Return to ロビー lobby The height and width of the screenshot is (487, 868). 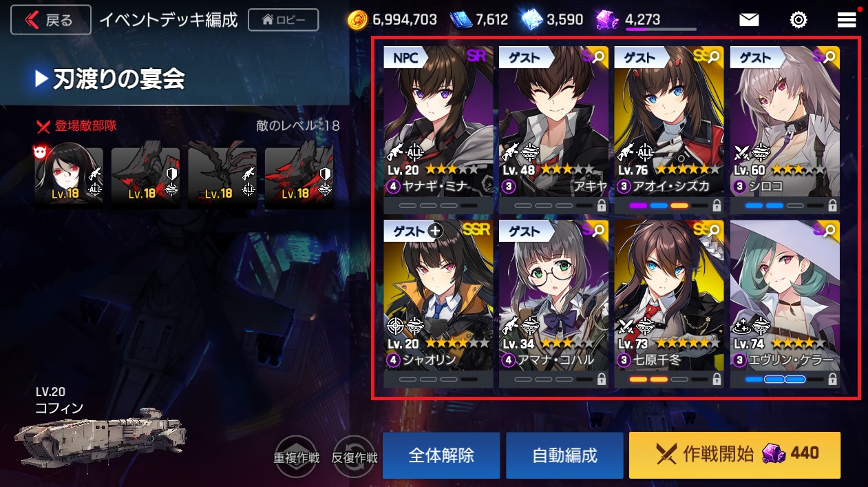coord(283,20)
